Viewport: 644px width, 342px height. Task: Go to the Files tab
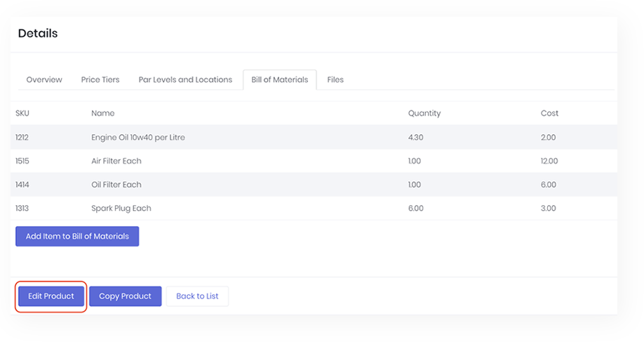[x=335, y=80]
